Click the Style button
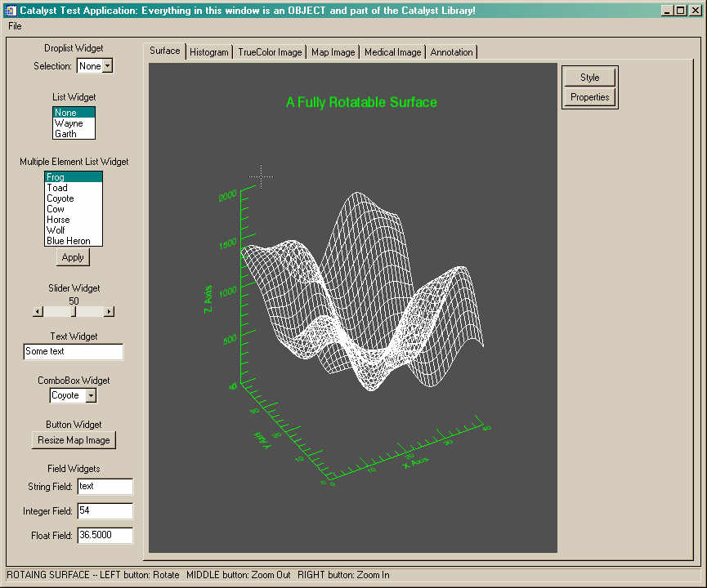The height and width of the screenshot is (588, 707). pos(589,77)
